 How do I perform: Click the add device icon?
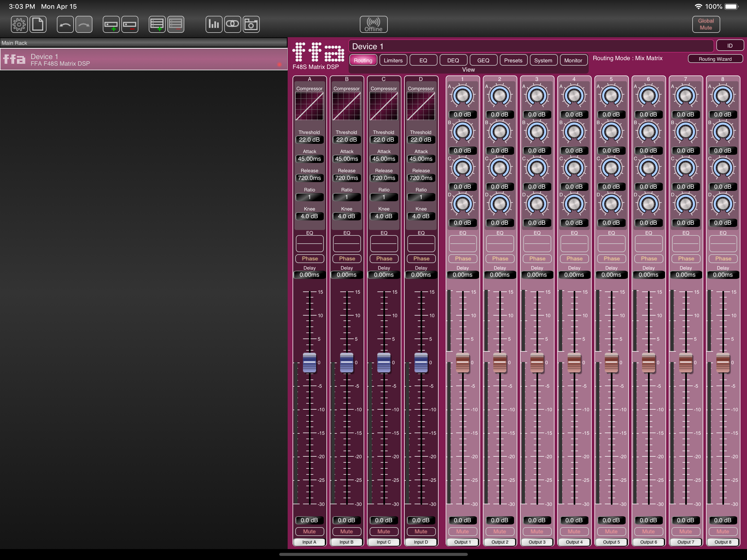tap(111, 24)
